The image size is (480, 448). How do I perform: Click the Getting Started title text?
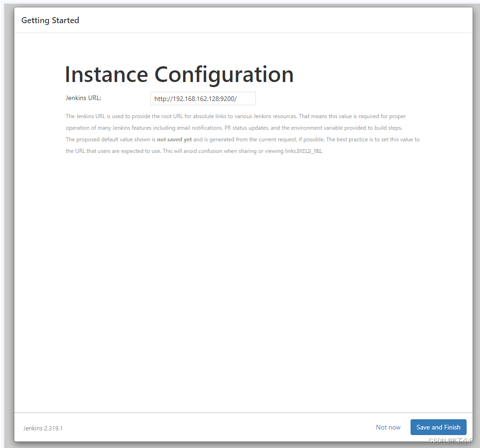pos(50,20)
